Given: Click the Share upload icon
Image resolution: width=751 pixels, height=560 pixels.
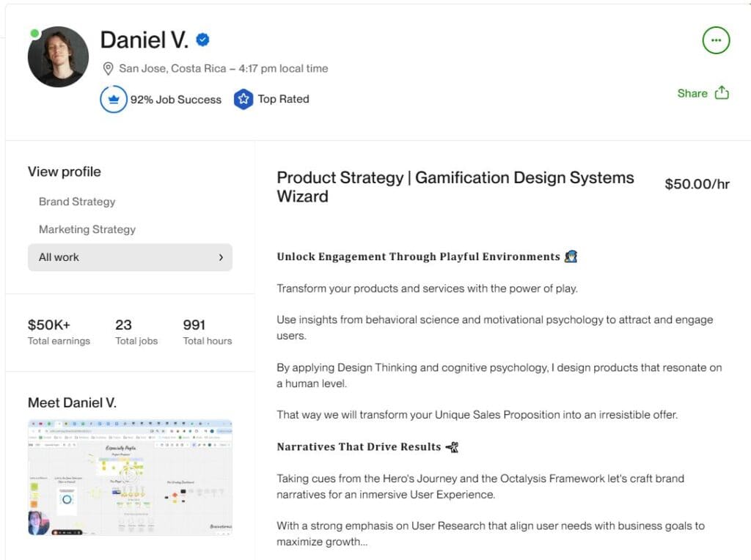Looking at the screenshot, I should (x=722, y=92).
